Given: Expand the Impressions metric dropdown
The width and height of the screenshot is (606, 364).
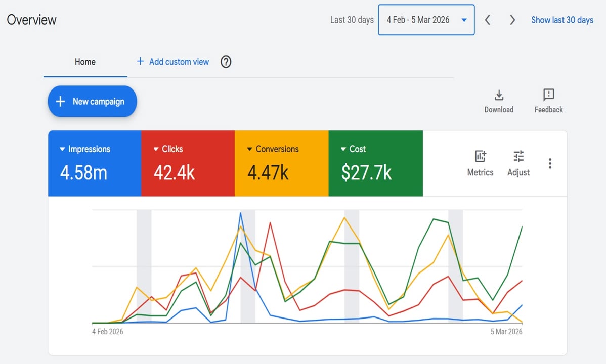Looking at the screenshot, I should (63, 149).
